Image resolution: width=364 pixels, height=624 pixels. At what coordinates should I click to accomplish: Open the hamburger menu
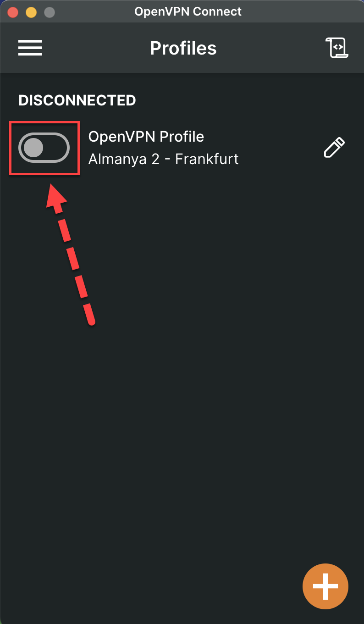[x=30, y=48]
